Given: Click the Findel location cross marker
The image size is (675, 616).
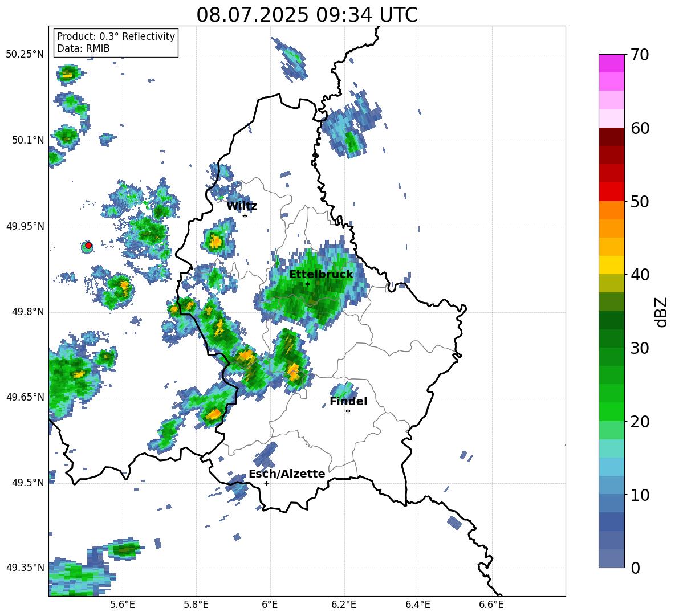Looking at the screenshot, I should tap(348, 411).
